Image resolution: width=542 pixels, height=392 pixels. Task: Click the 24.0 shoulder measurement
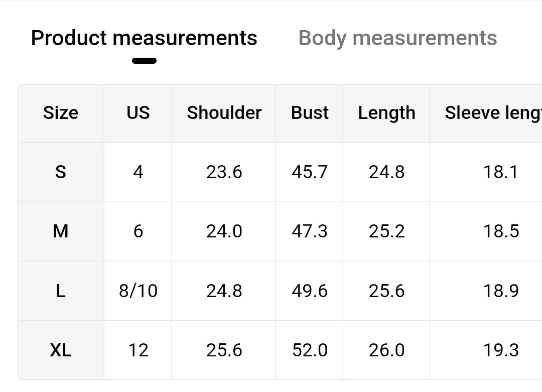[x=224, y=231]
